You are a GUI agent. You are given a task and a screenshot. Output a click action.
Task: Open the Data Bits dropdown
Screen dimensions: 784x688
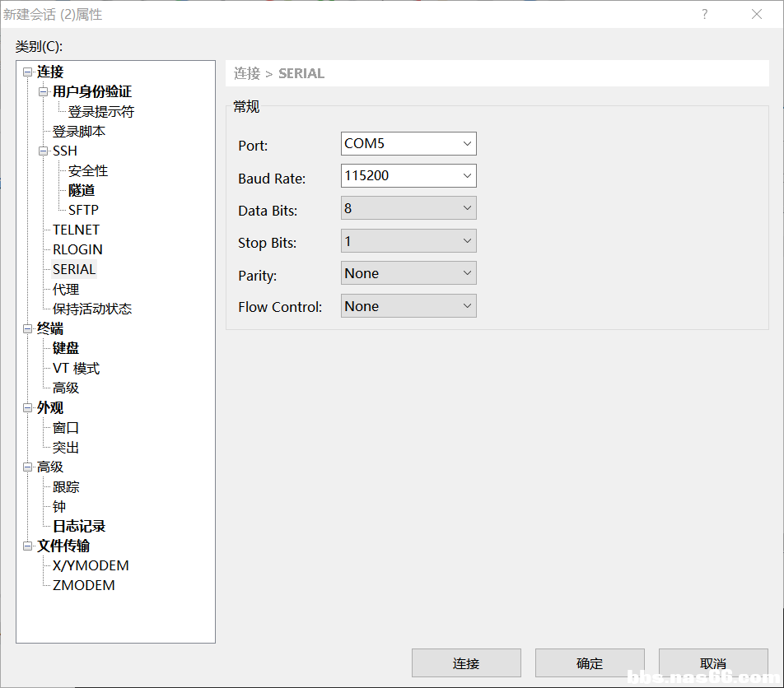[x=467, y=208]
